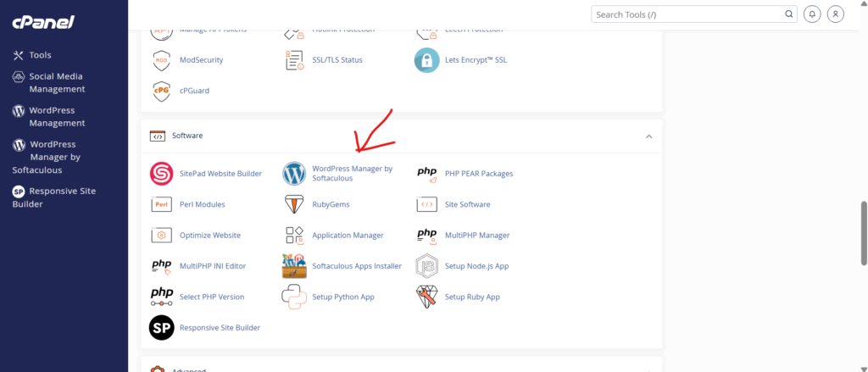This screenshot has width=868, height=372.
Task: Collapse the Software section chevron
Action: pyautogui.click(x=648, y=136)
